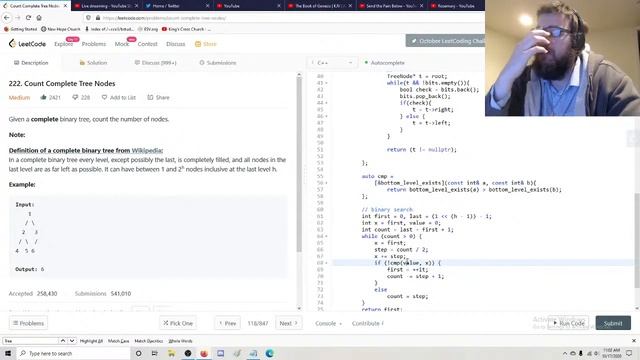The width and height of the screenshot is (640, 360).
Task: Click the browser forward arrow
Action: coord(18,18)
